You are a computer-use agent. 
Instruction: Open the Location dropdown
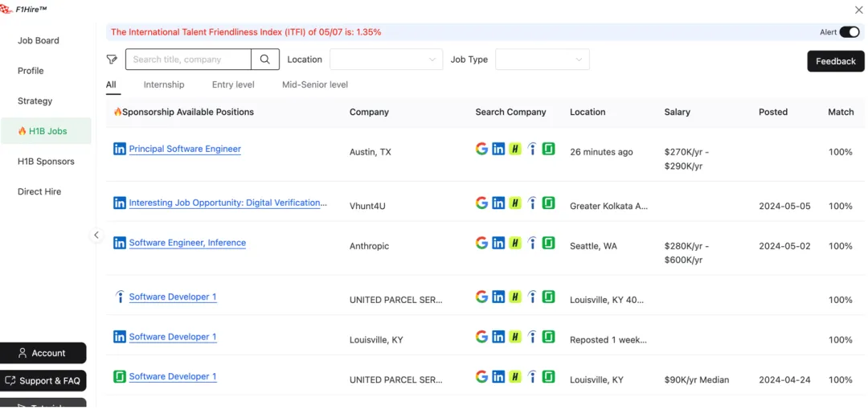(x=387, y=59)
